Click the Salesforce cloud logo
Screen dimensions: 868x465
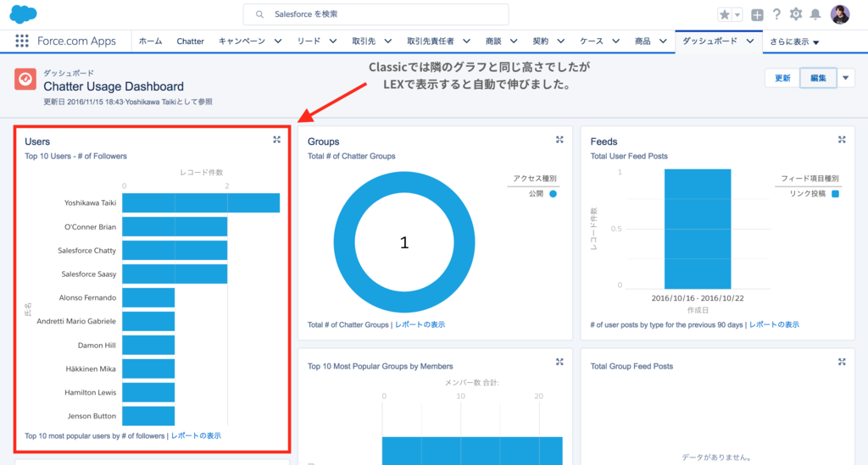(x=23, y=14)
